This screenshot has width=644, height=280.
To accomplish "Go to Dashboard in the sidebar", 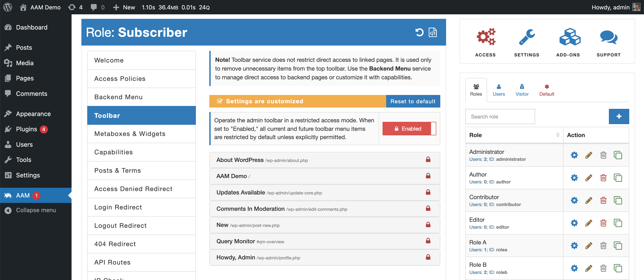I will tap(36, 27).
